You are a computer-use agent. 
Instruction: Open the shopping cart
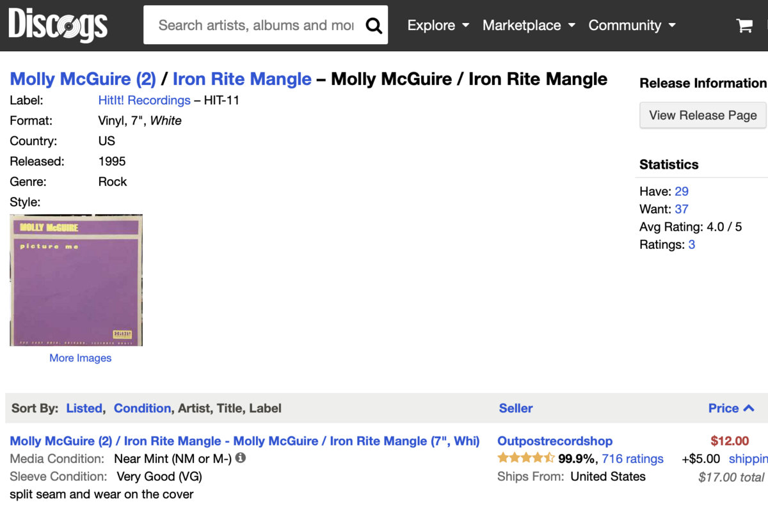coord(744,26)
